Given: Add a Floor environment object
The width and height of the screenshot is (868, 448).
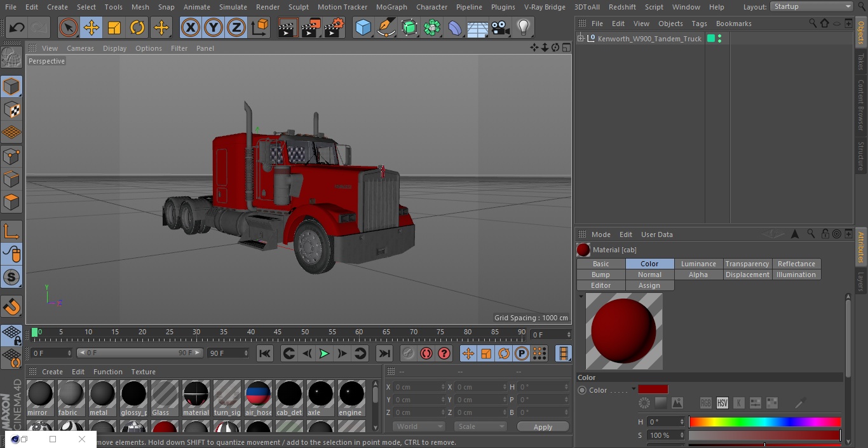Looking at the screenshot, I should coord(478,27).
